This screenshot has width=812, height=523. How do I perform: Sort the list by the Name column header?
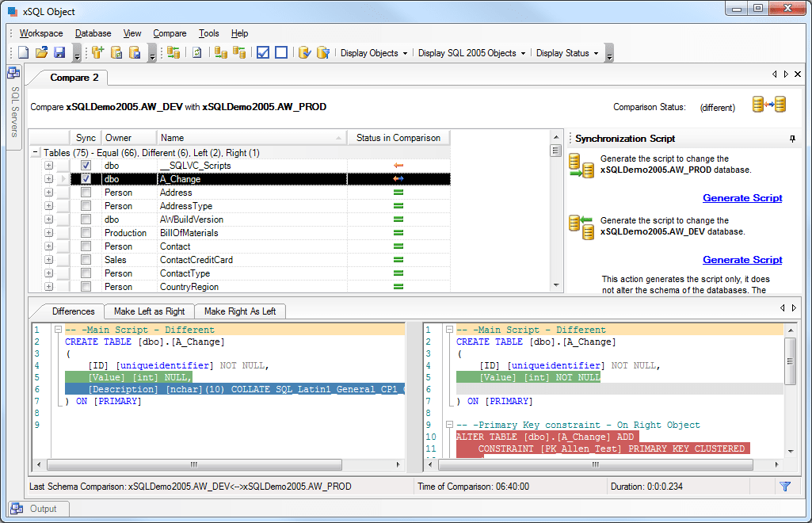tap(252, 138)
